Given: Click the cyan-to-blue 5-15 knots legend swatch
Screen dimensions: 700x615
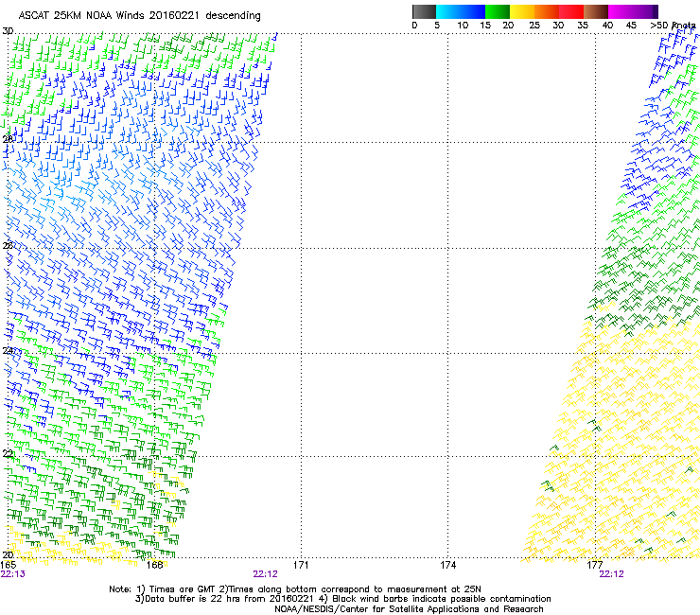Looking at the screenshot, I should [x=461, y=11].
